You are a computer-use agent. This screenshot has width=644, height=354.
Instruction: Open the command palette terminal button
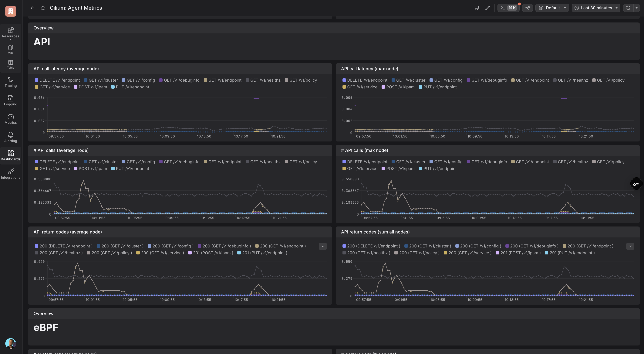[x=508, y=8]
